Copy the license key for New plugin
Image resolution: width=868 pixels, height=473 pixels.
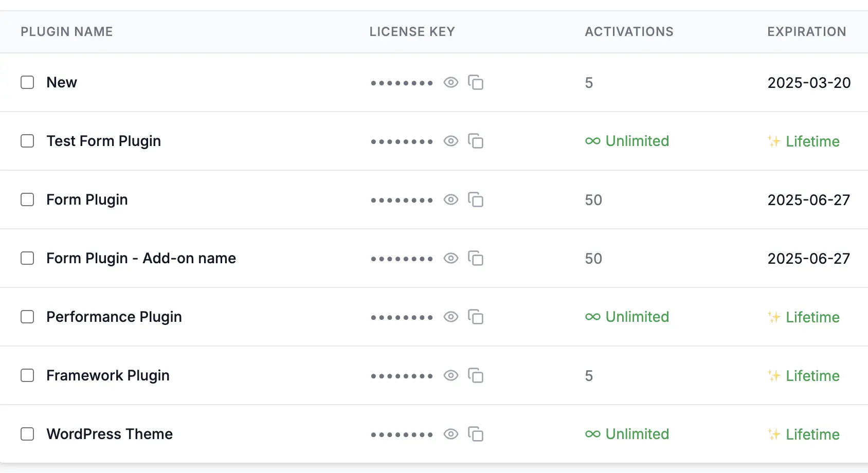tap(476, 82)
